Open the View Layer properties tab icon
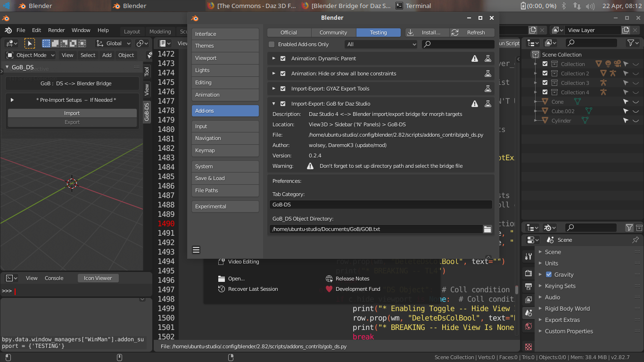 (528, 300)
